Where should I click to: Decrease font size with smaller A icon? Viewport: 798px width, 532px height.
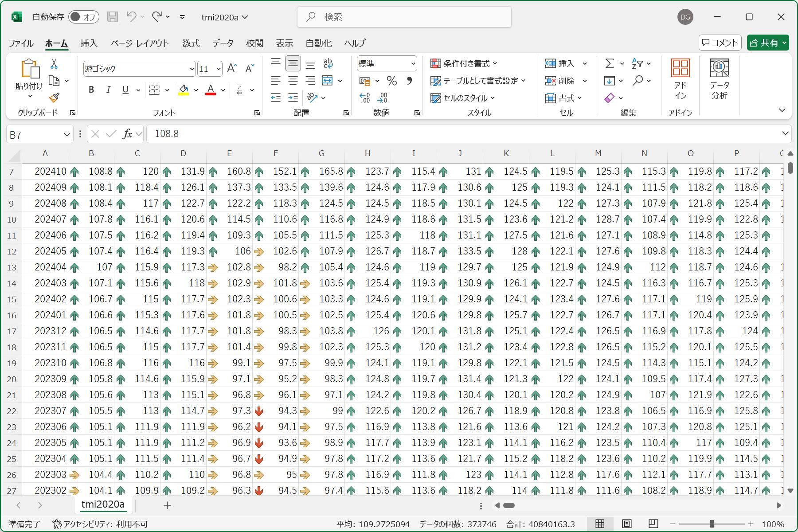click(250, 69)
